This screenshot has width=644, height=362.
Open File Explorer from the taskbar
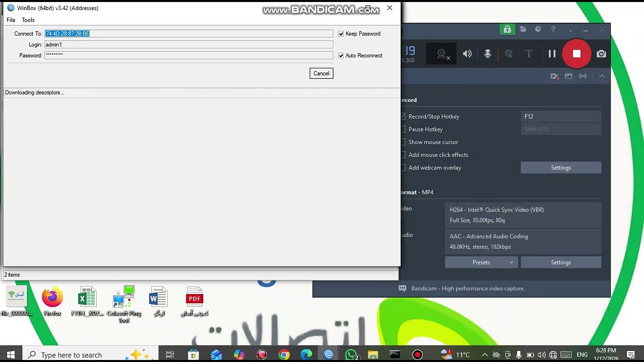pos(373,355)
